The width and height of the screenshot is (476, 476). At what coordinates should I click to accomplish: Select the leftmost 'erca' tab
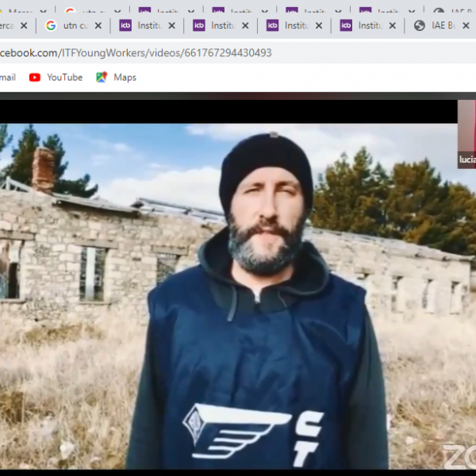point(6,25)
